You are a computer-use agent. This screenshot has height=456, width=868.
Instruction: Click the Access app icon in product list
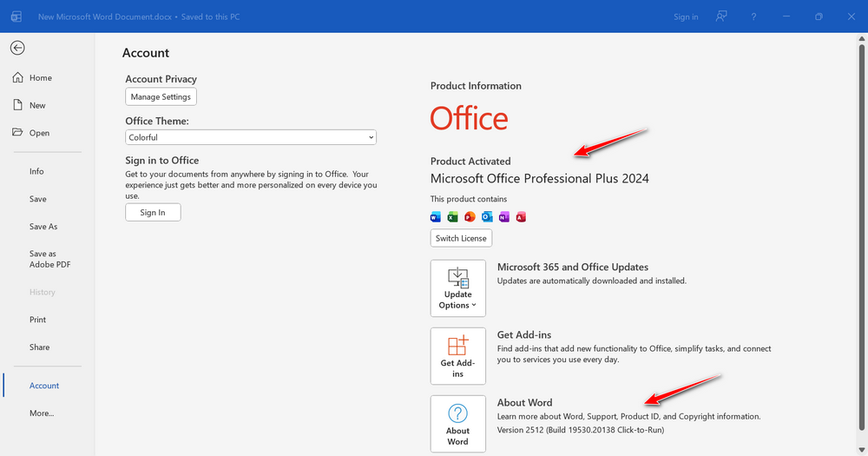point(521,216)
